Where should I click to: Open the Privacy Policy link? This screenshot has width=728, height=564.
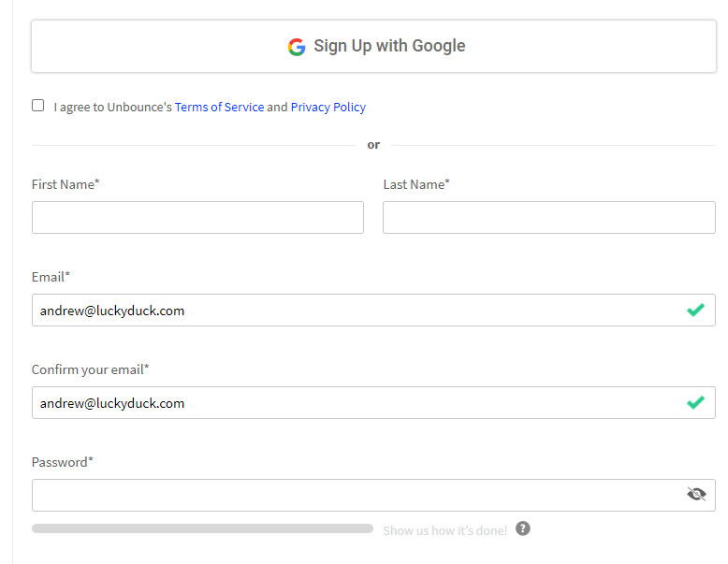point(328,108)
